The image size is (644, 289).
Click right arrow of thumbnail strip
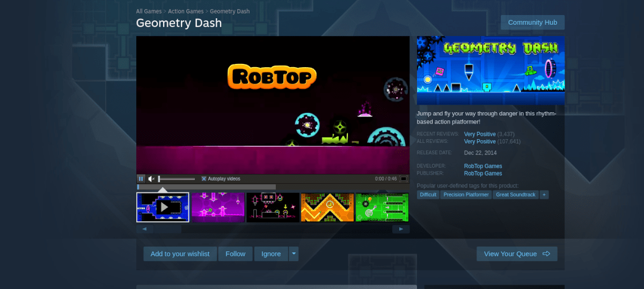(x=401, y=229)
